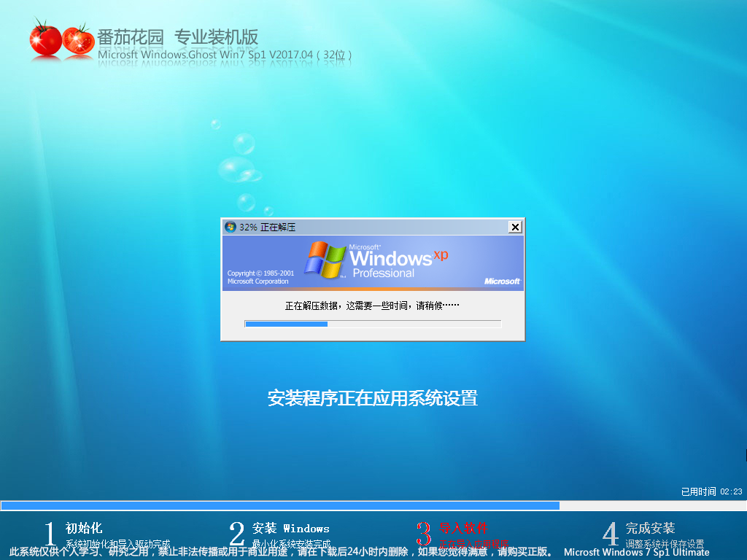Click the '32% 正在解压' title text
Screen dimensions: 747x560
pyautogui.click(x=267, y=227)
